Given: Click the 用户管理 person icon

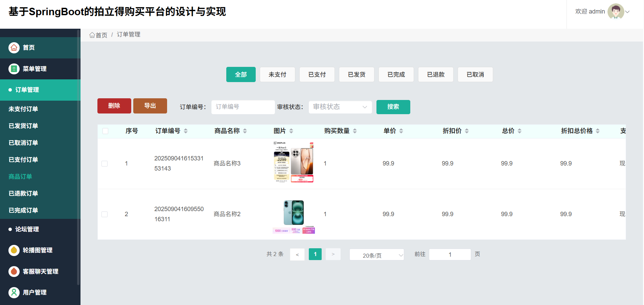Looking at the screenshot, I should (14, 293).
